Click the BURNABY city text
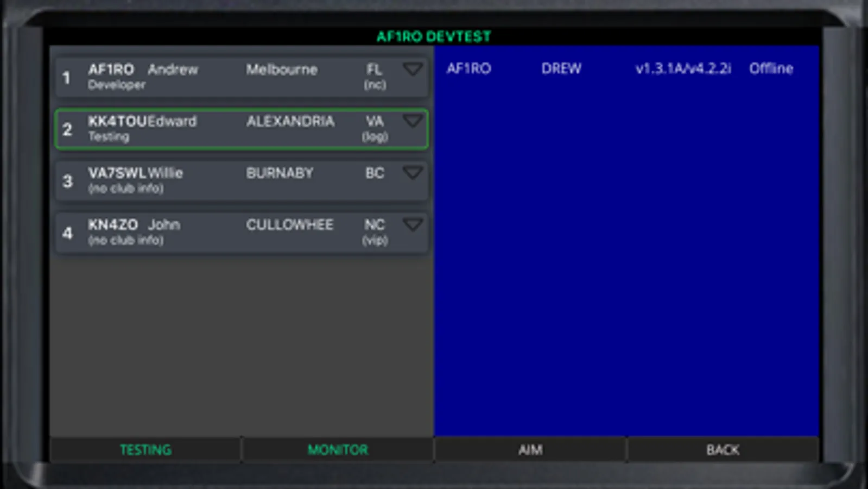The width and height of the screenshot is (868, 489). [280, 173]
